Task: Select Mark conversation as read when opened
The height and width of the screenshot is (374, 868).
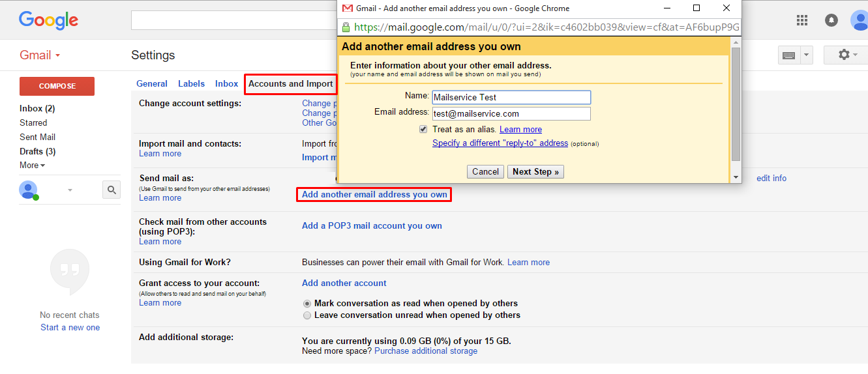Action: pos(307,304)
